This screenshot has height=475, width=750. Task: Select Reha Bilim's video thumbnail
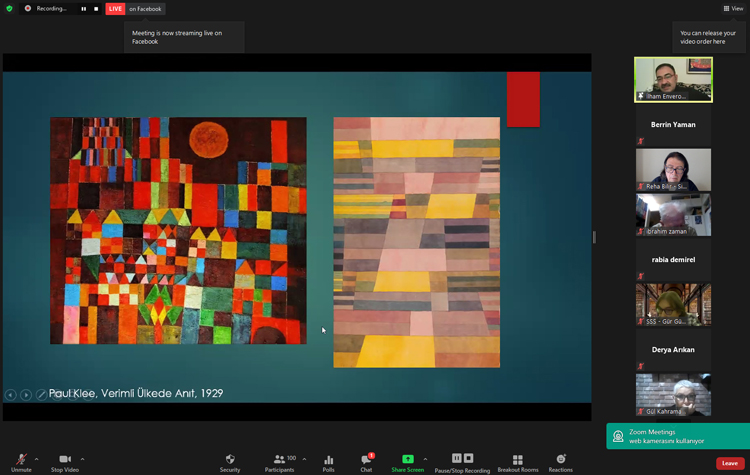coord(673,169)
